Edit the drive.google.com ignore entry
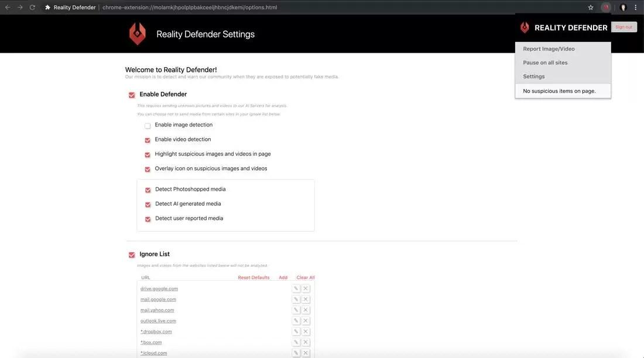The image size is (644, 358). pyautogui.click(x=296, y=288)
